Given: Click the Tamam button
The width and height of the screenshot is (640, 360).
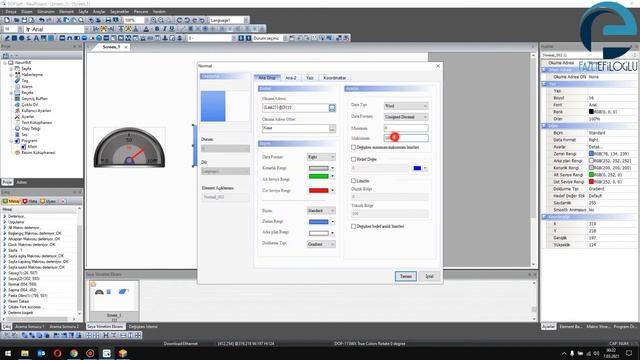Looking at the screenshot, I should coord(406,276).
